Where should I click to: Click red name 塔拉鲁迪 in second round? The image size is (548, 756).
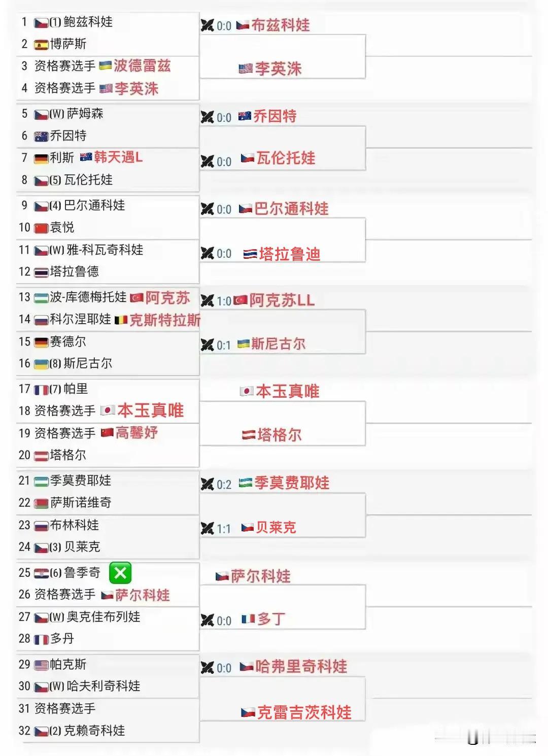coord(290,254)
